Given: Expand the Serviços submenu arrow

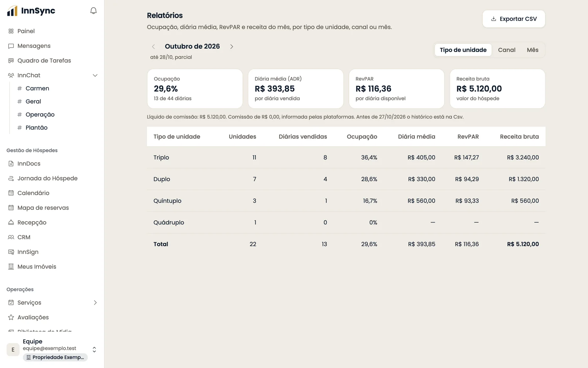Looking at the screenshot, I should pos(95,303).
